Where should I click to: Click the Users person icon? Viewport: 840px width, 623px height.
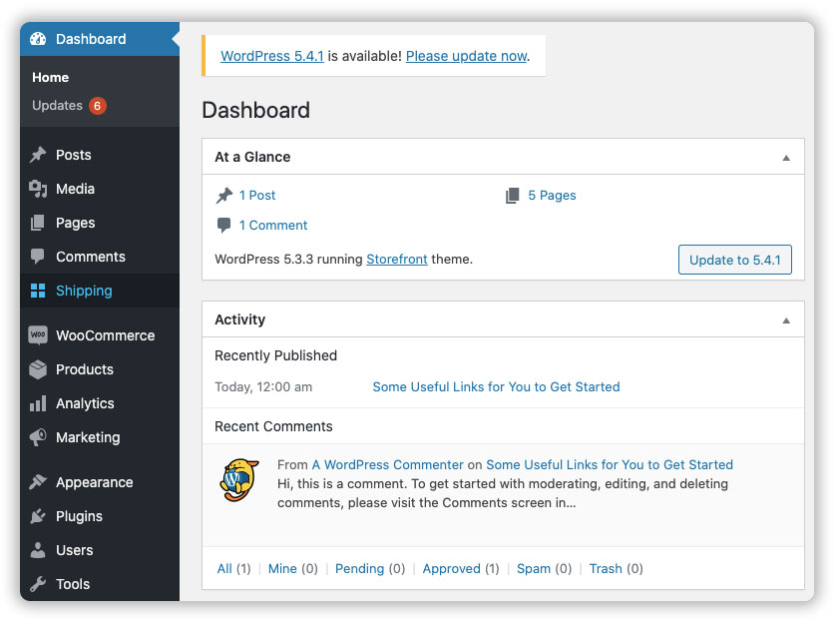(x=38, y=550)
